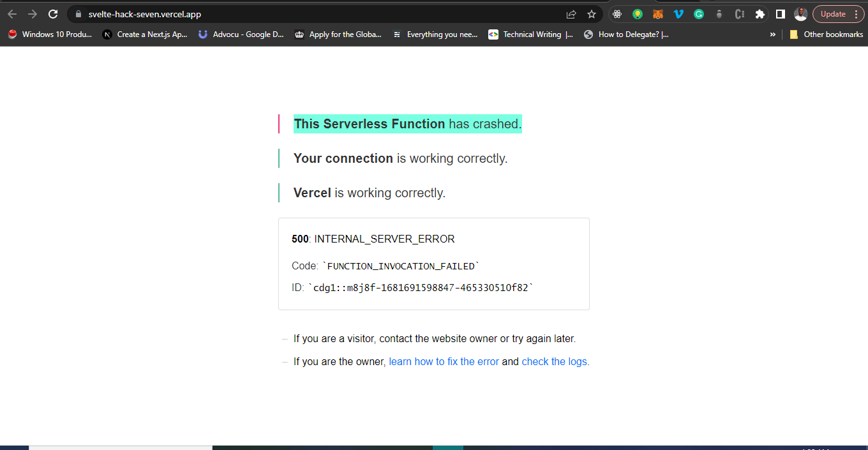Reload svelte-hack-seven.vercel.app with the refresh icon

point(53,13)
